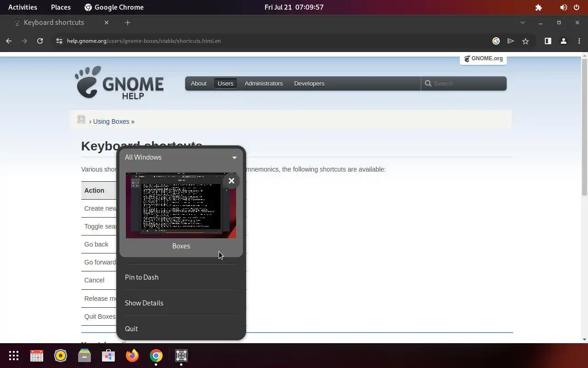588x368 pixels.
Task: Go to the Administrators section
Action: coord(264,83)
